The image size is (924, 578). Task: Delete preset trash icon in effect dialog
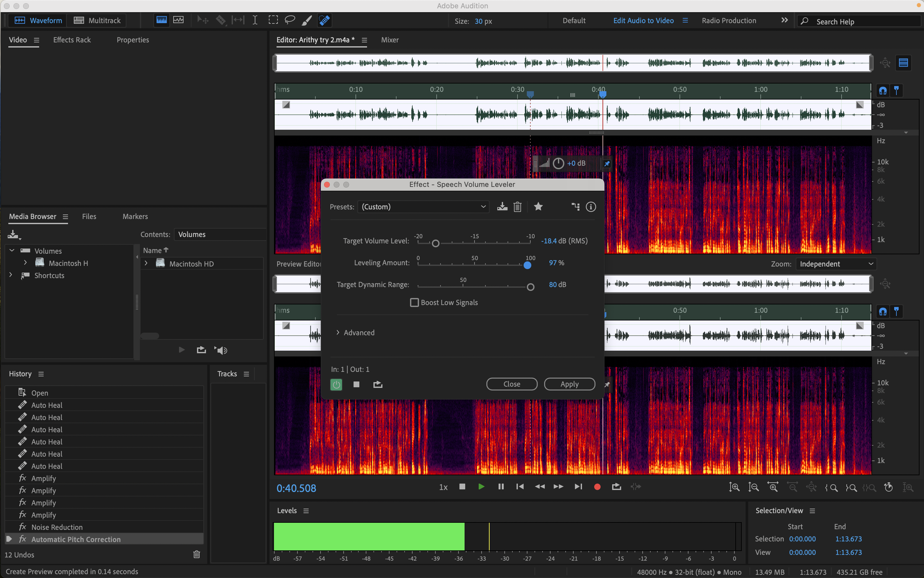coord(518,207)
